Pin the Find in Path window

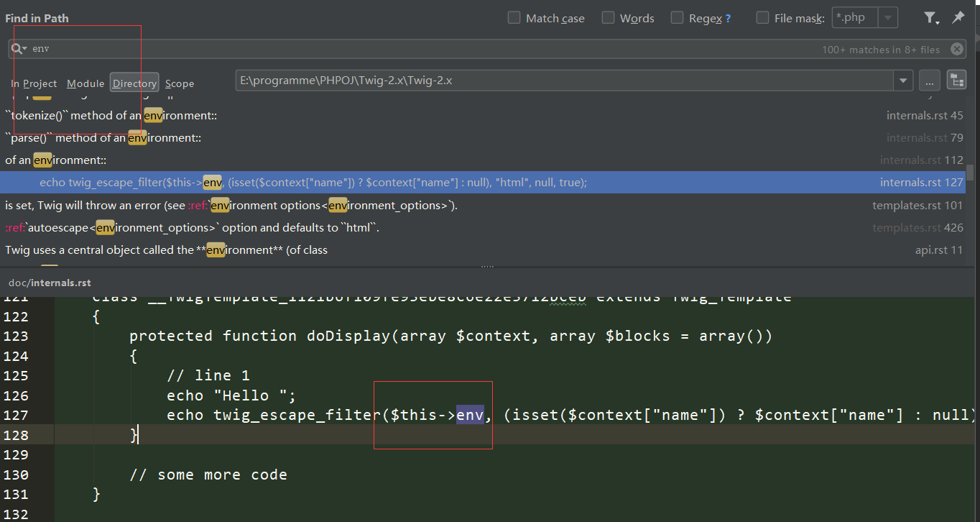coord(958,18)
